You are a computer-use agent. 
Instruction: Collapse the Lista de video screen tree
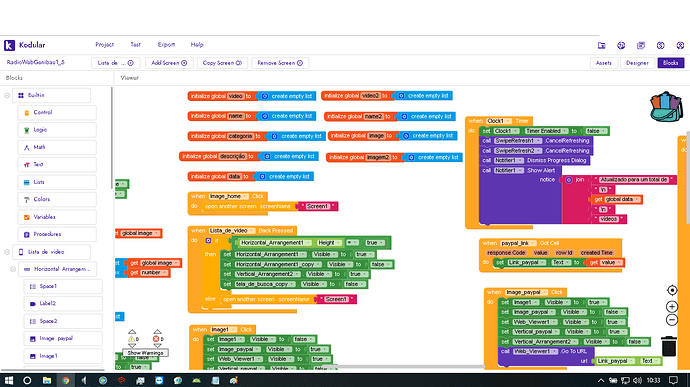pos(7,252)
